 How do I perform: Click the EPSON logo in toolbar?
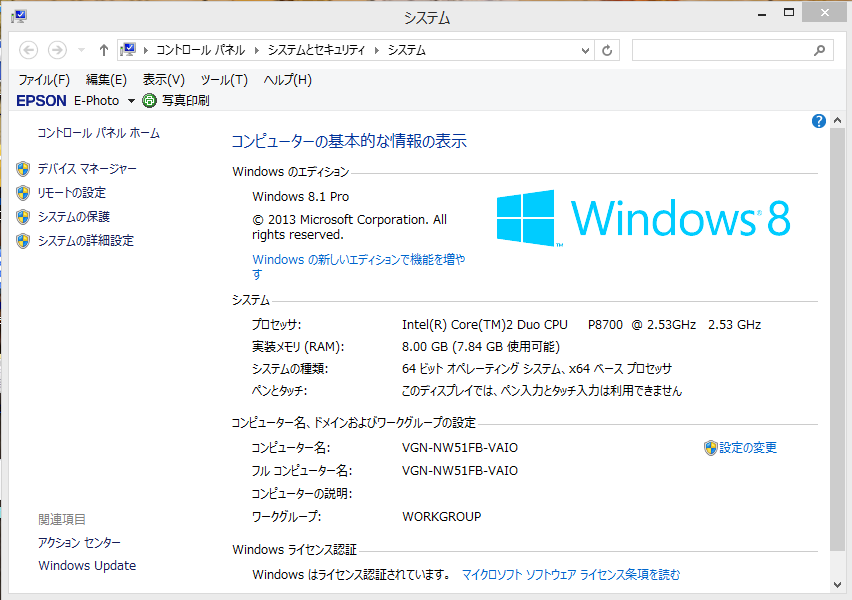point(41,101)
